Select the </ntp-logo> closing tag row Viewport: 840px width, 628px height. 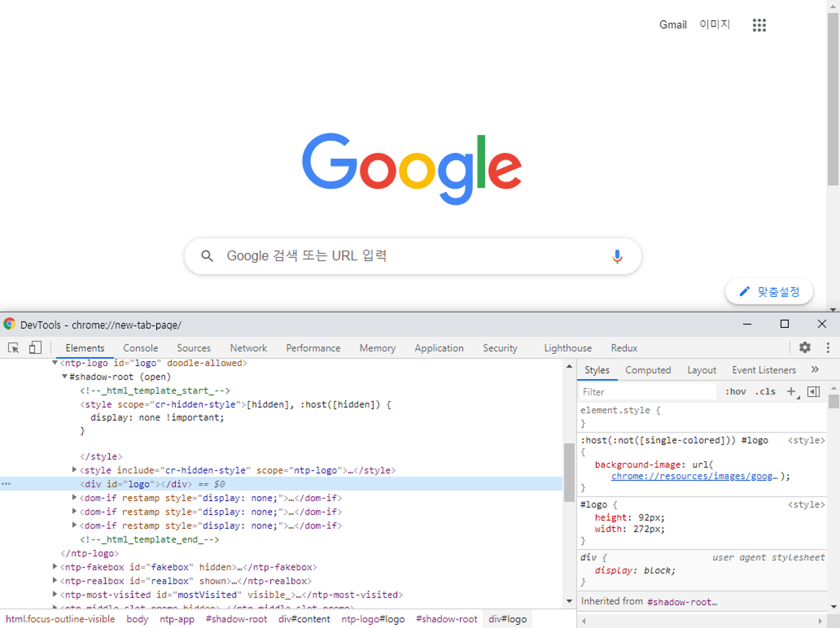[x=89, y=553]
